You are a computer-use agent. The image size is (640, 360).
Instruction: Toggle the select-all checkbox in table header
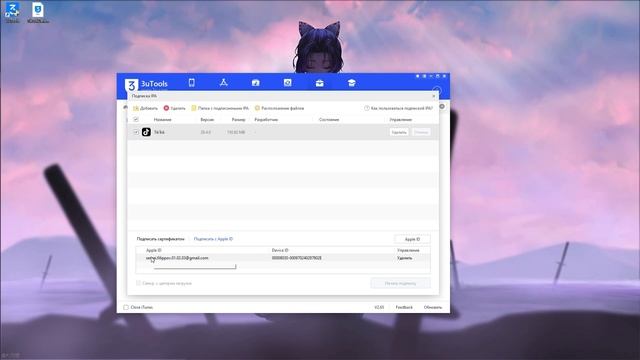click(x=136, y=120)
